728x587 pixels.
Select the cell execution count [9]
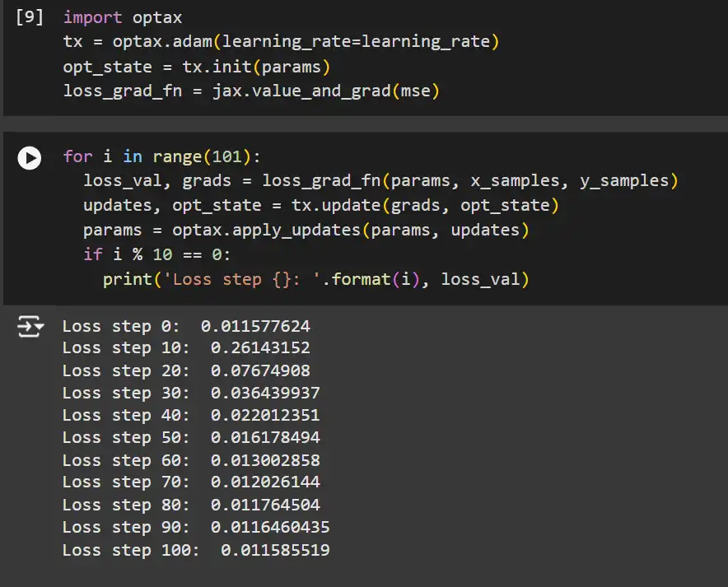pyautogui.click(x=30, y=17)
